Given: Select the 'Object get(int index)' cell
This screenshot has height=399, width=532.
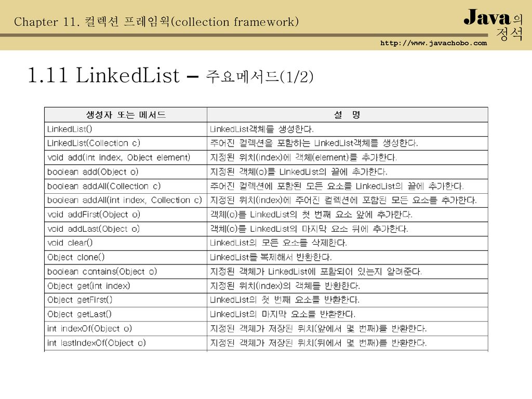Looking at the screenshot, I should (x=126, y=286).
